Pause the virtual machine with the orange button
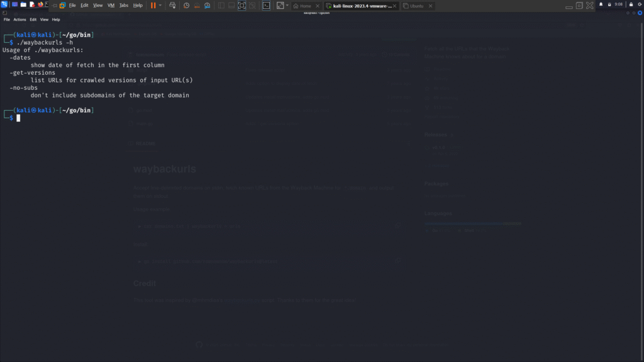Image resolution: width=644 pixels, height=362 pixels. coord(153,5)
